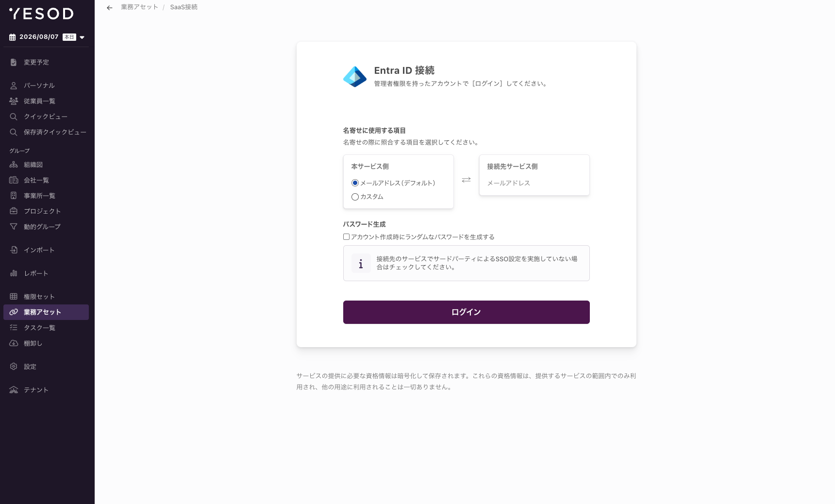This screenshot has width=835, height=504.
Task: Click the 設定 gear icon
Action: click(14, 367)
